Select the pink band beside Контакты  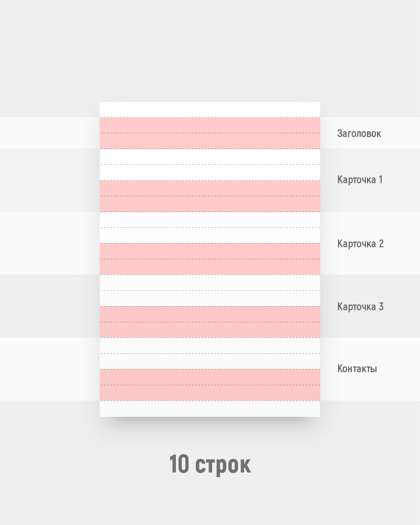pos(210,385)
